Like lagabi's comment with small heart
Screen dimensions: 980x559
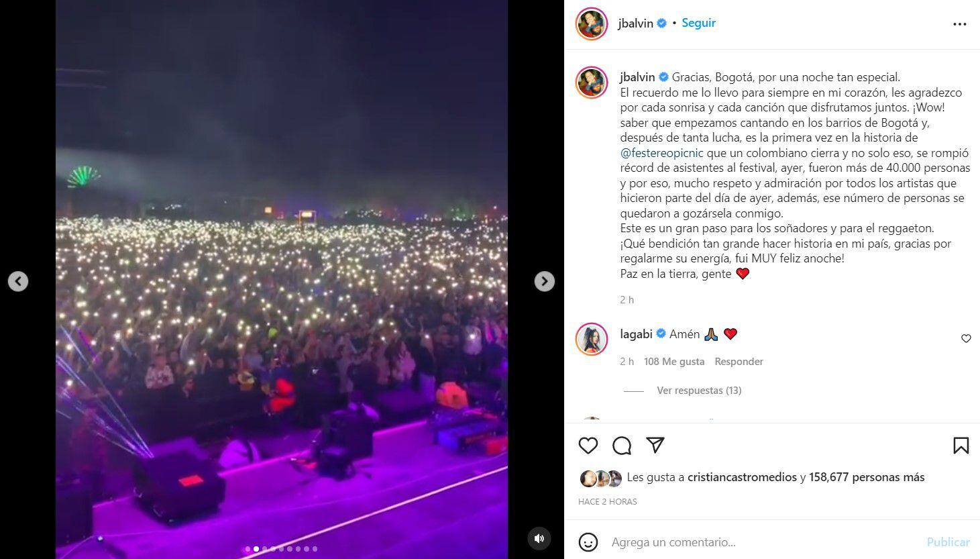click(x=966, y=338)
